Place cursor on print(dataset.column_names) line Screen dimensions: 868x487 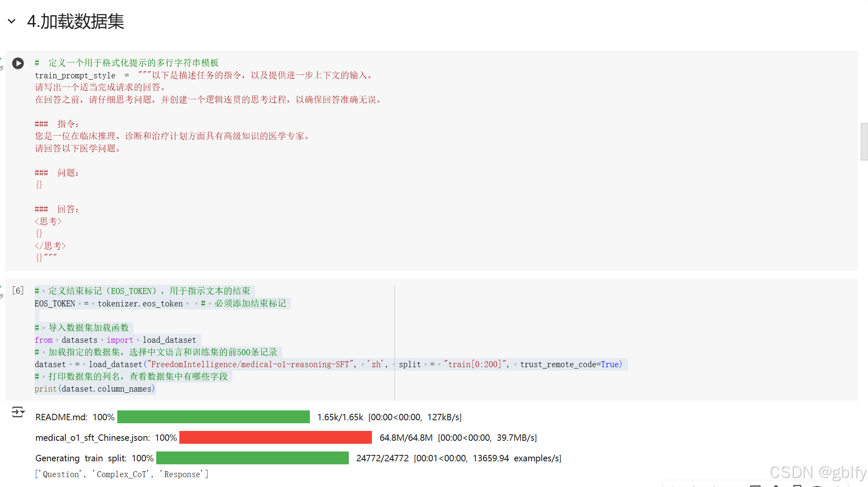point(94,389)
